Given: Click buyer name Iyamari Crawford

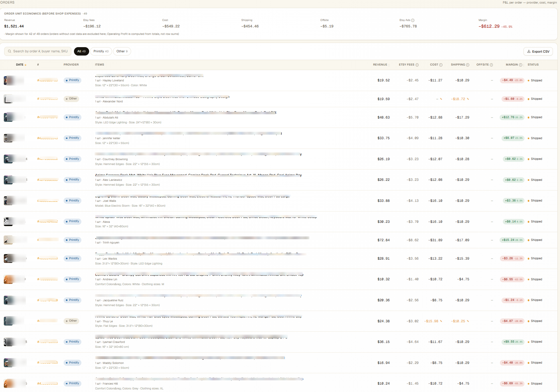Looking at the screenshot, I should click(x=114, y=342).
